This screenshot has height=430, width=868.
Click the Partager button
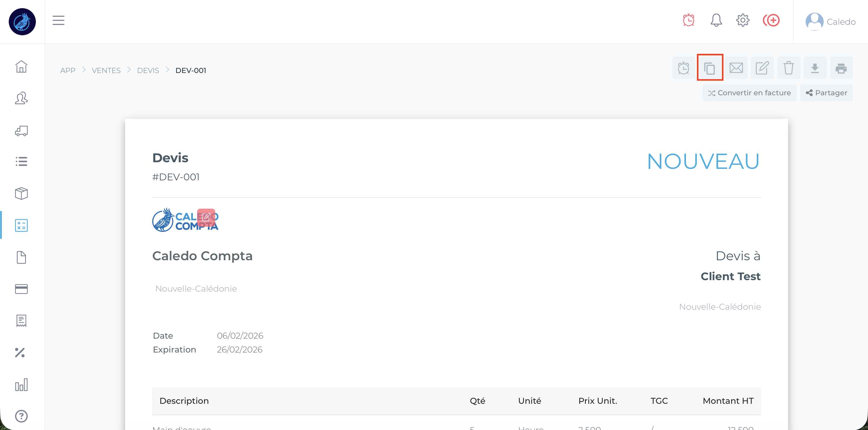(826, 93)
